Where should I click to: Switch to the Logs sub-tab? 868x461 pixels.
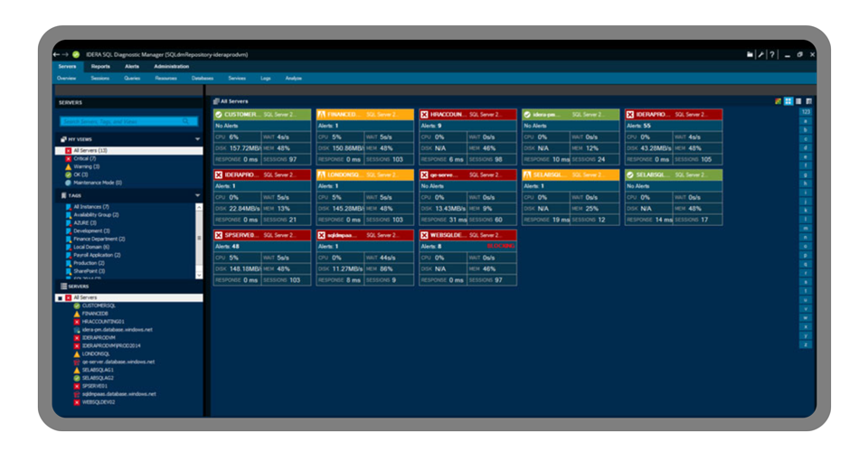[266, 79]
